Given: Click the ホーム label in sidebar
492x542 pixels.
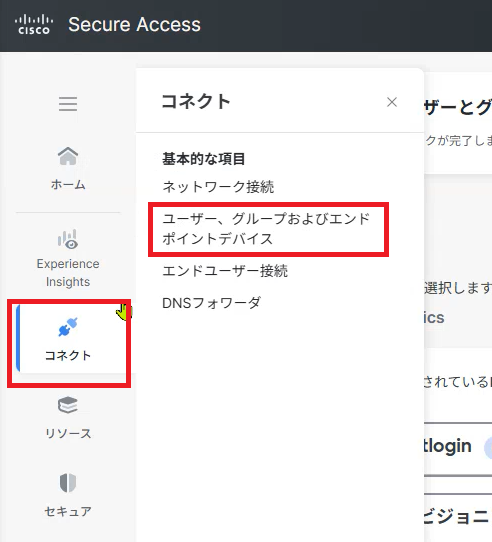Looking at the screenshot, I should point(68,185).
